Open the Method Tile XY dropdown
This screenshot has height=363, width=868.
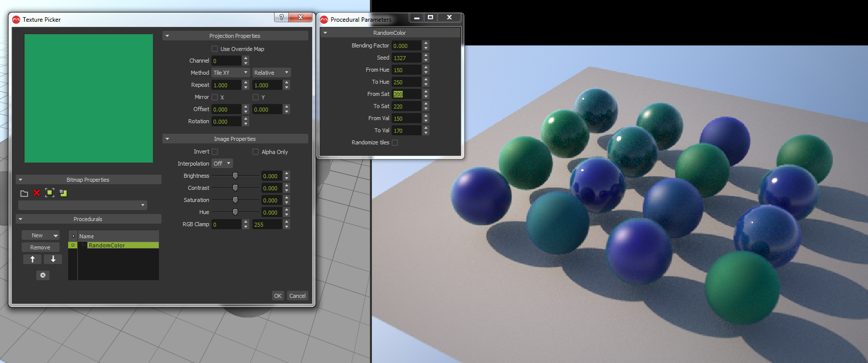231,73
